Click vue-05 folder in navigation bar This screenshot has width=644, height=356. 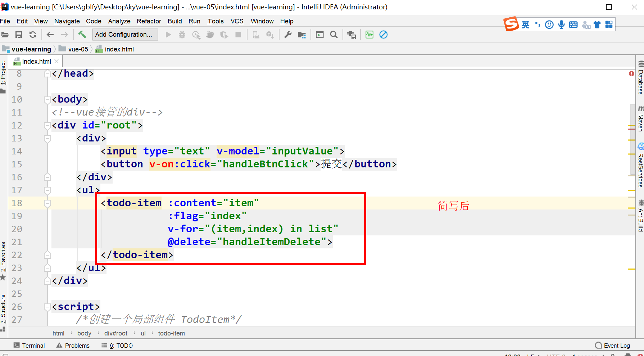click(74, 49)
